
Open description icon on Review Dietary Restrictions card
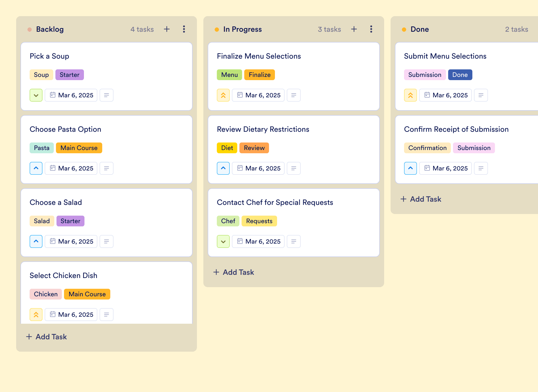click(294, 168)
